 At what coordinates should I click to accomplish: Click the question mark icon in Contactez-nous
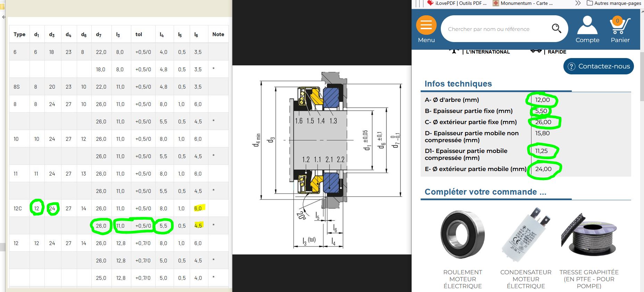(571, 66)
